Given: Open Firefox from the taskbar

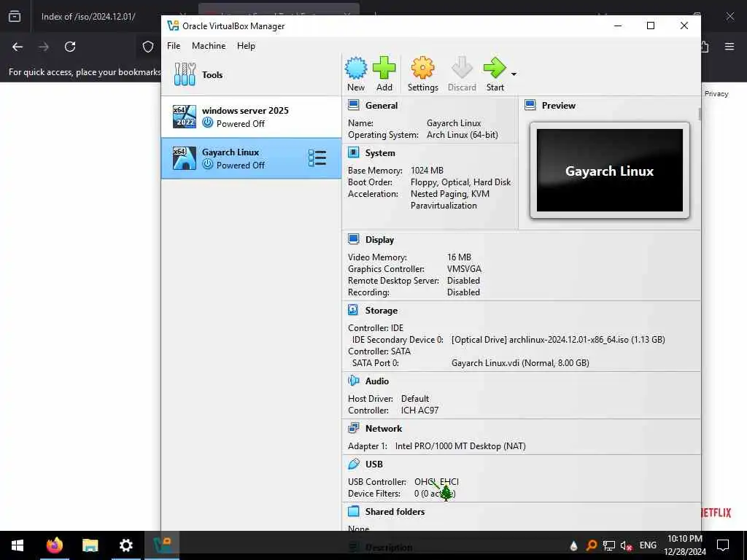Looking at the screenshot, I should click(x=54, y=545).
